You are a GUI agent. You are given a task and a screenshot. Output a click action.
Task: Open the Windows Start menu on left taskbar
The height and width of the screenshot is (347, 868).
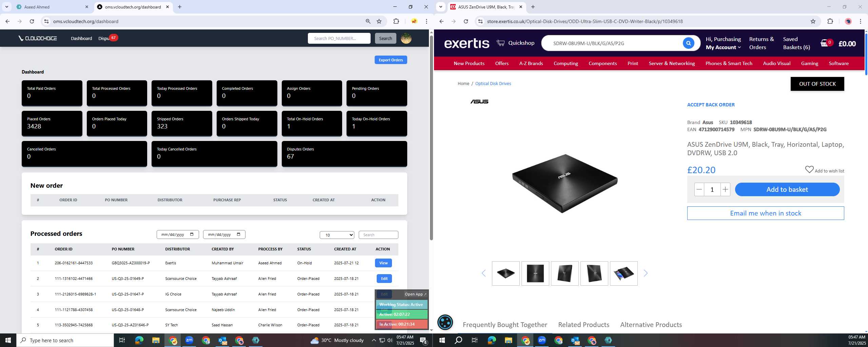tap(8, 340)
